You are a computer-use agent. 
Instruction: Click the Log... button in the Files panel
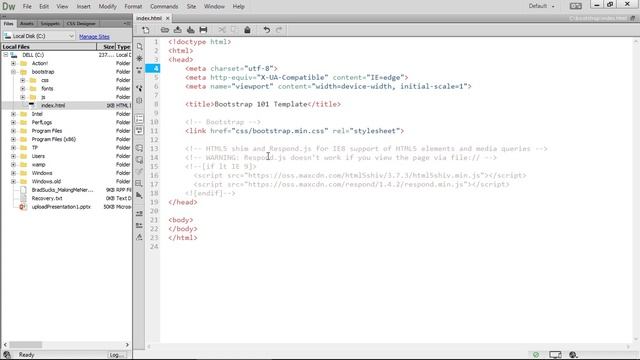[x=117, y=355]
